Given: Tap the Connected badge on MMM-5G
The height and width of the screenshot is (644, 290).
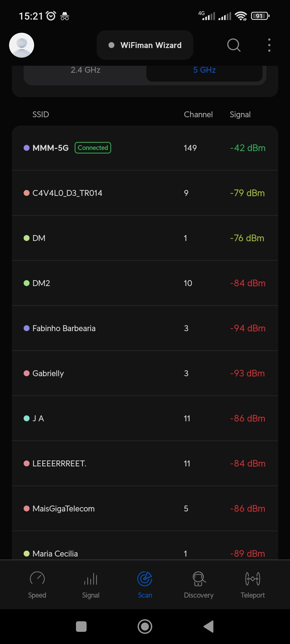Looking at the screenshot, I should [x=93, y=148].
